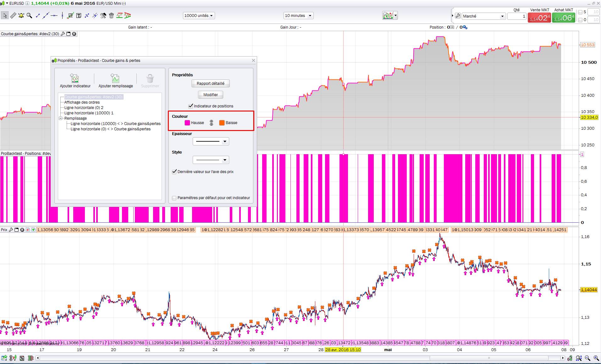The width and height of the screenshot is (601, 364).
Task: Select Ligne horizontale (0) 2 item
Action: pyautogui.click(x=84, y=108)
